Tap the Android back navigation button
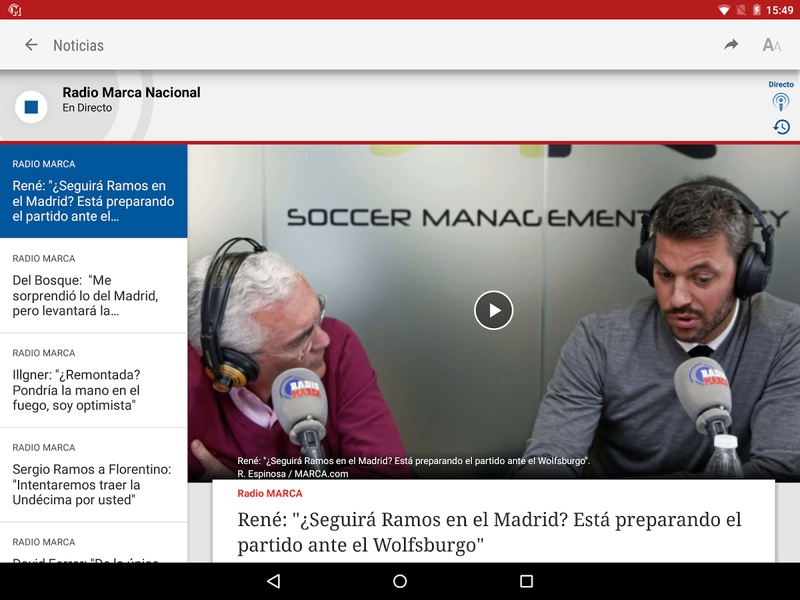Image resolution: width=800 pixels, height=600 pixels. pyautogui.click(x=273, y=581)
